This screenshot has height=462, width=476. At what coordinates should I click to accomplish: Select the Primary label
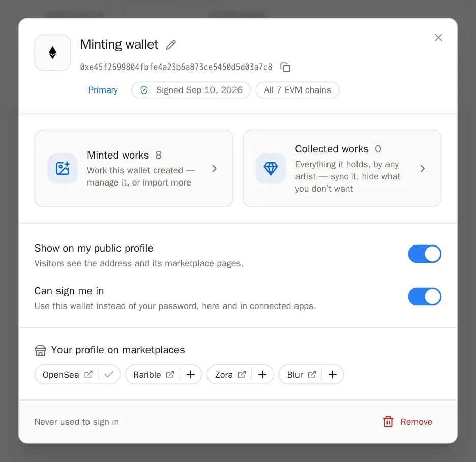(103, 90)
